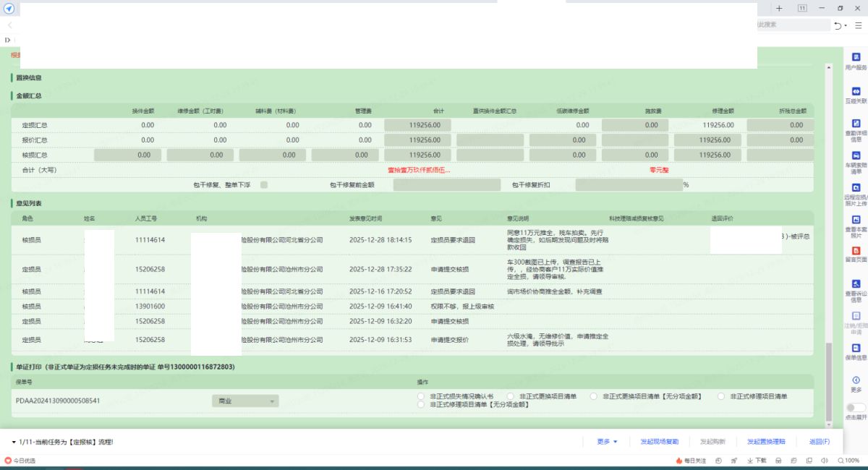
Task: Open the 留言页面 icon
Action: (x=856, y=250)
